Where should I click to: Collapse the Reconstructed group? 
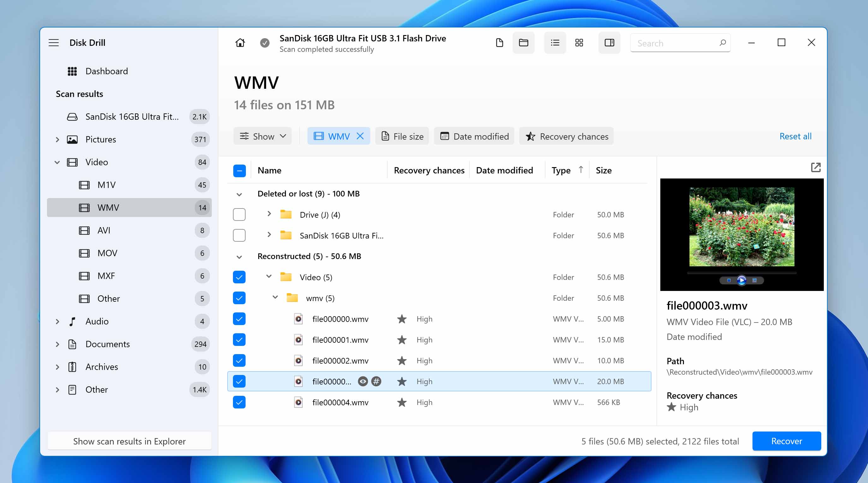pyautogui.click(x=239, y=257)
